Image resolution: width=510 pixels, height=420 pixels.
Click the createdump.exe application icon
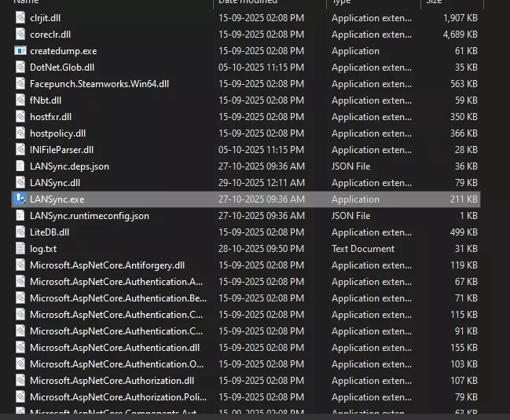click(20, 51)
